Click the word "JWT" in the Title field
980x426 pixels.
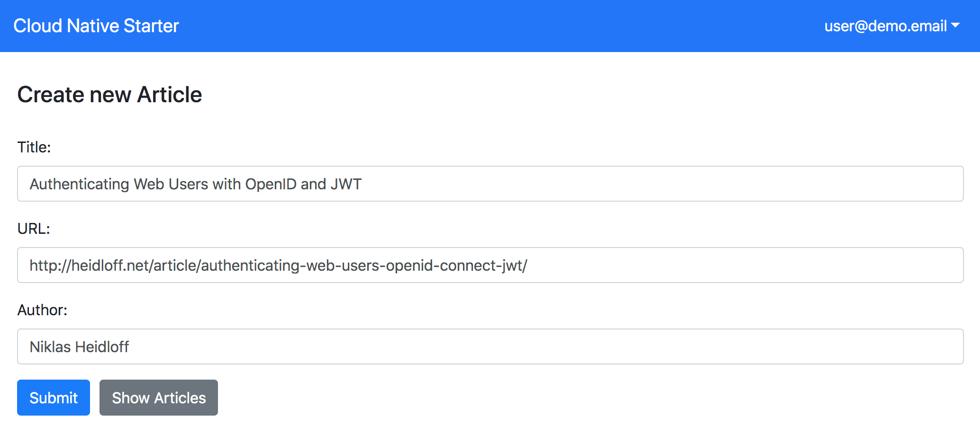point(346,184)
